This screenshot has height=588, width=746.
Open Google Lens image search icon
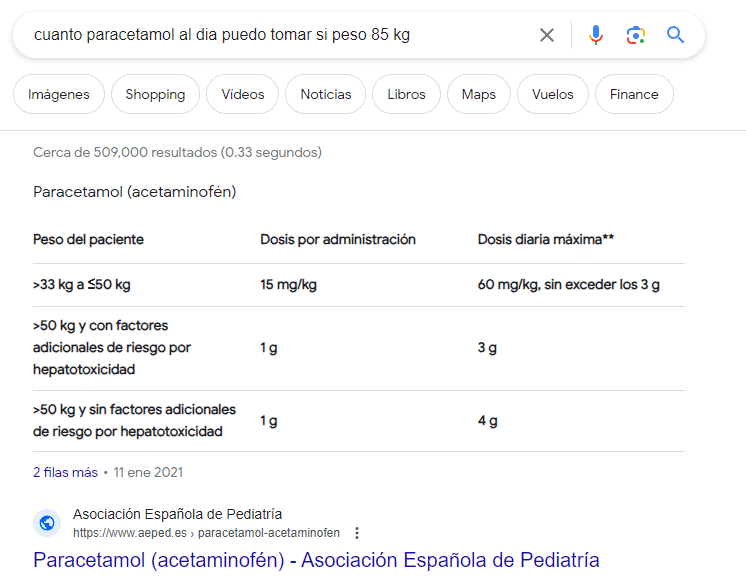[x=636, y=35]
